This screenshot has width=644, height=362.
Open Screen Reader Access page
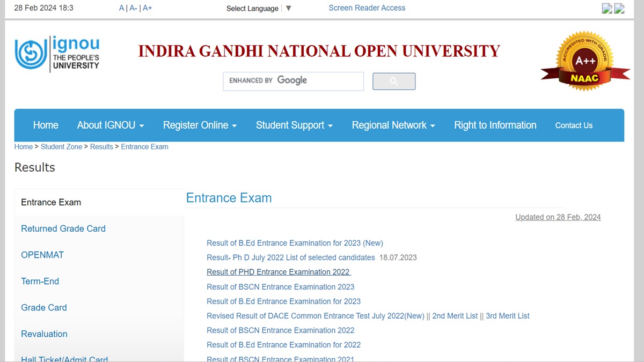coord(367,8)
